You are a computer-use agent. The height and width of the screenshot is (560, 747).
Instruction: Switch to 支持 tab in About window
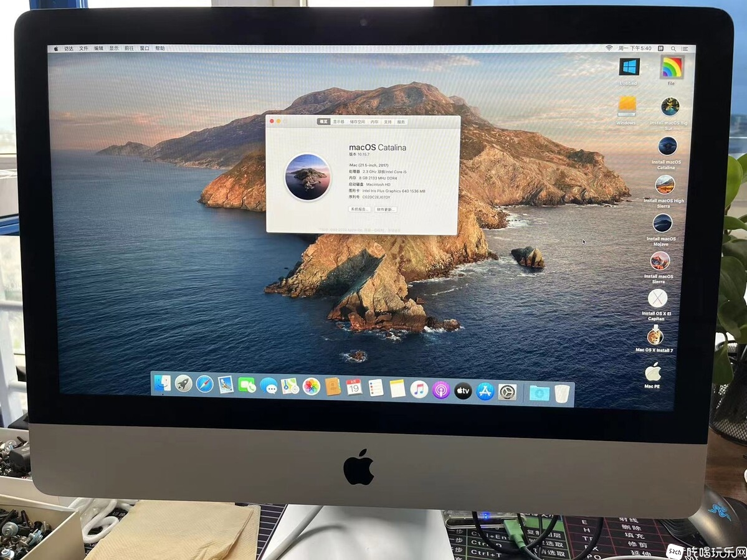388,122
